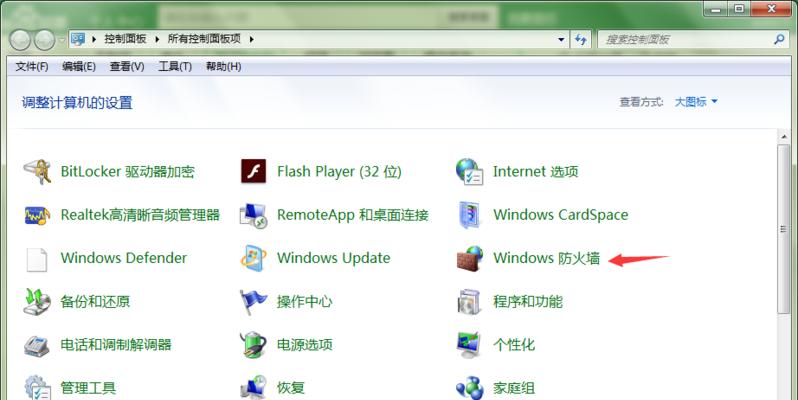Image resolution: width=798 pixels, height=400 pixels.
Task: Click the vertical scrollbar thumb
Action: 784,229
